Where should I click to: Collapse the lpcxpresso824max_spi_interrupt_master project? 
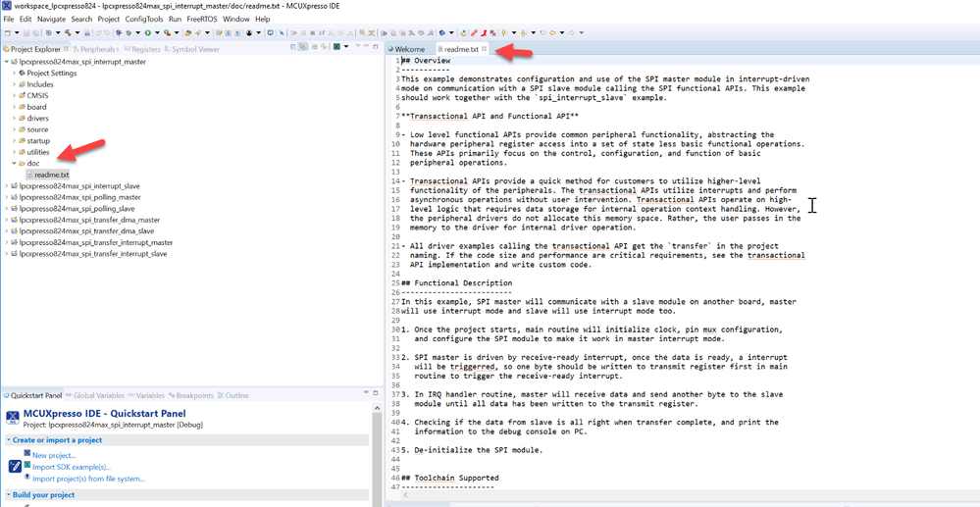click(x=6, y=62)
